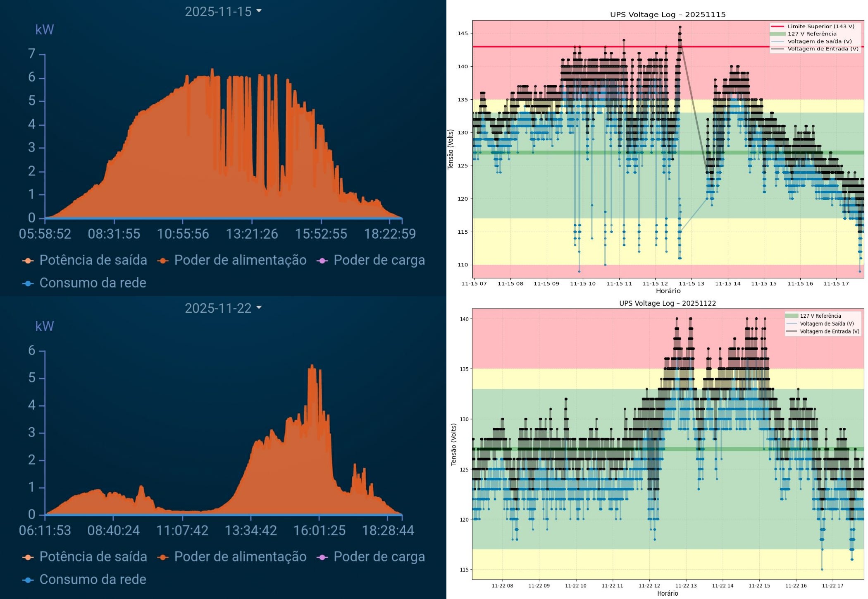Click '127 V Referência' legend entry in top voltage chart
868x599 pixels.
(x=812, y=34)
